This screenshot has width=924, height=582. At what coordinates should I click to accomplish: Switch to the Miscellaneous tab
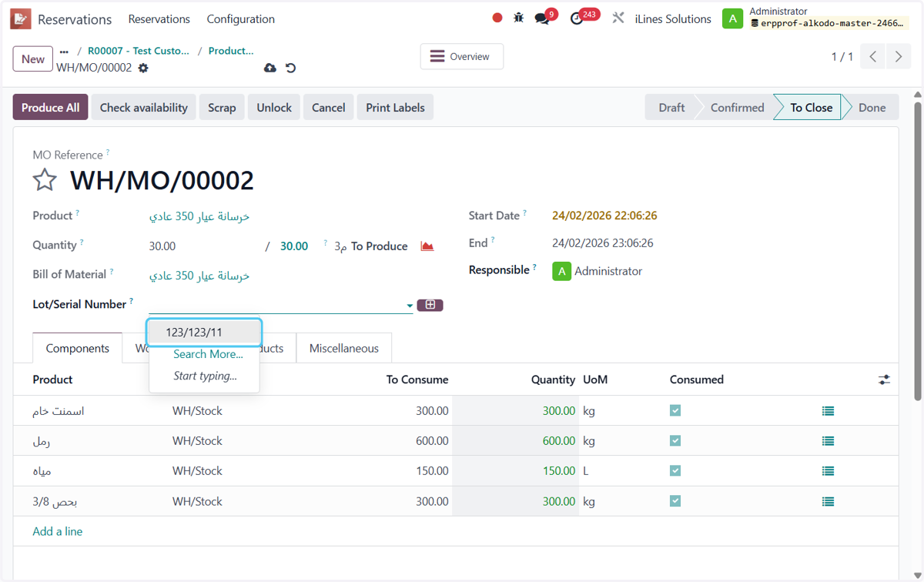tap(344, 348)
